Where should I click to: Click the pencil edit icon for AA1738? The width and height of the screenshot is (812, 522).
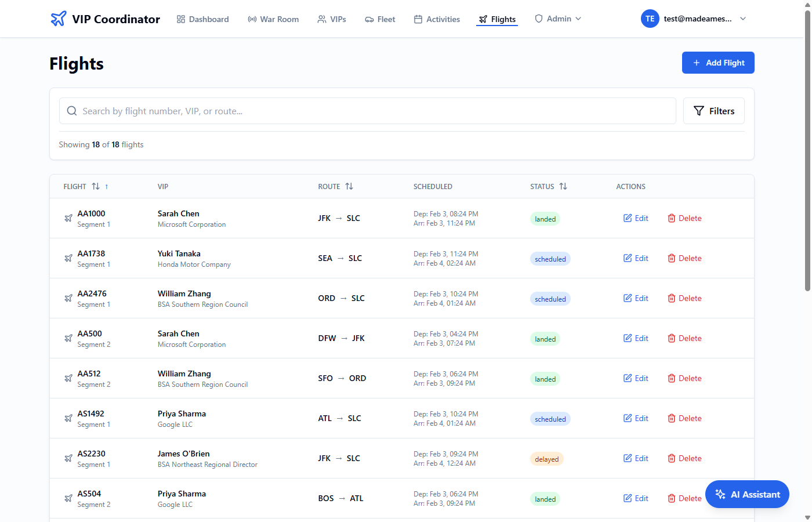point(628,258)
